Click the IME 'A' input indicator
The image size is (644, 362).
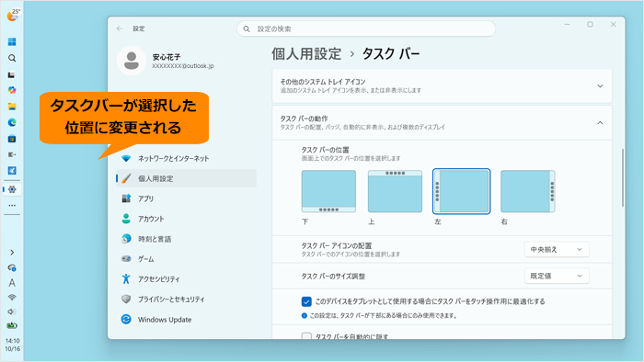[12, 283]
